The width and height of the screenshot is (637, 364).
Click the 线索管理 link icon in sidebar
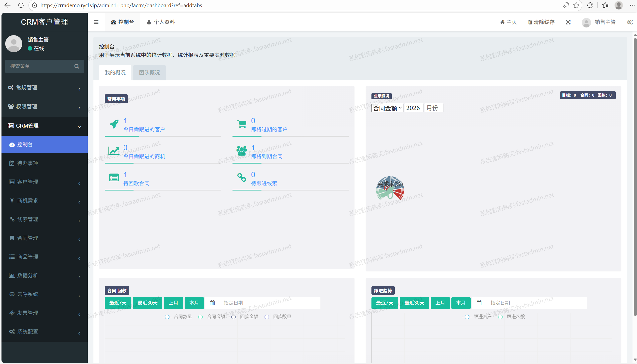(x=11, y=219)
